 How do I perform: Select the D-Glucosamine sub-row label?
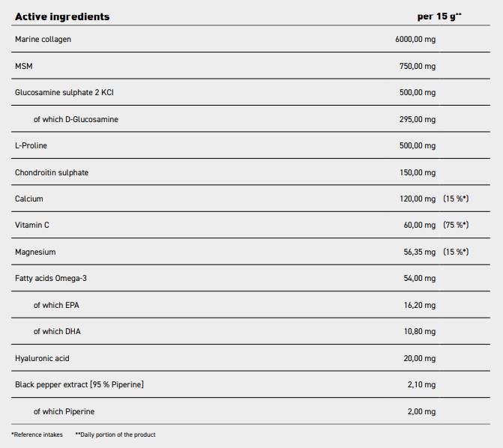click(76, 119)
